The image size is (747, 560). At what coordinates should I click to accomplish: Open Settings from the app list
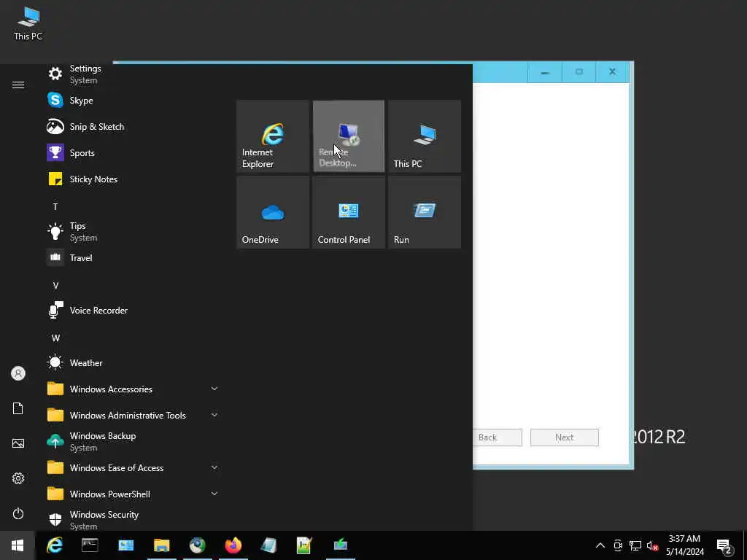(x=131, y=74)
